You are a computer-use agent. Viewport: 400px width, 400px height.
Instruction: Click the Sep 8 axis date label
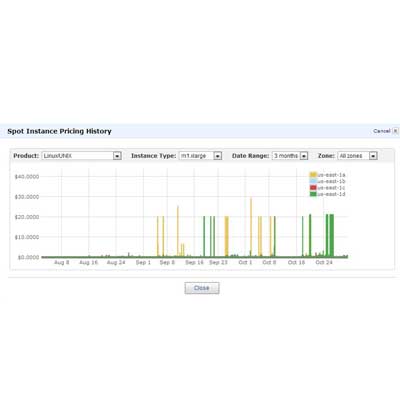[x=167, y=263]
